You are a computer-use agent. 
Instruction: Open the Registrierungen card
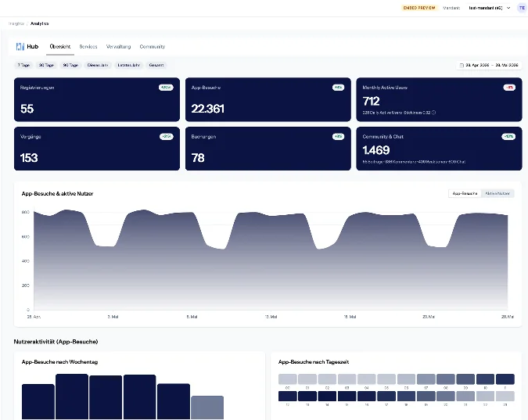pos(97,99)
